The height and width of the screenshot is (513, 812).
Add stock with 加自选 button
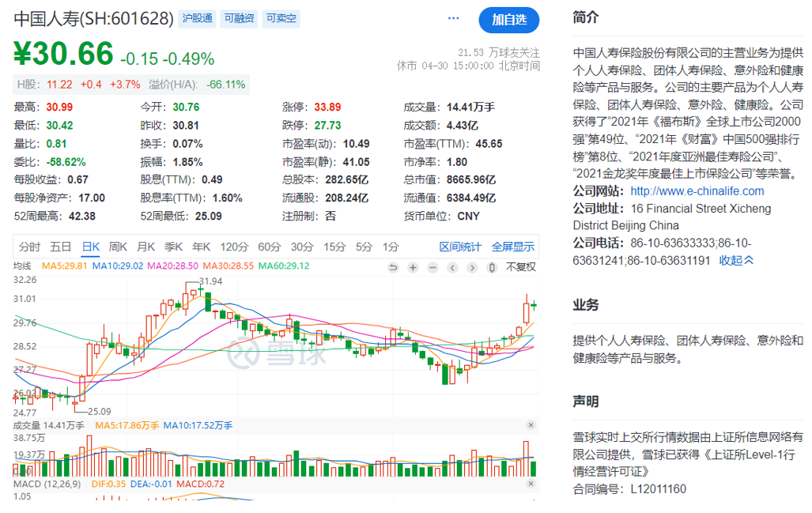[x=509, y=20]
